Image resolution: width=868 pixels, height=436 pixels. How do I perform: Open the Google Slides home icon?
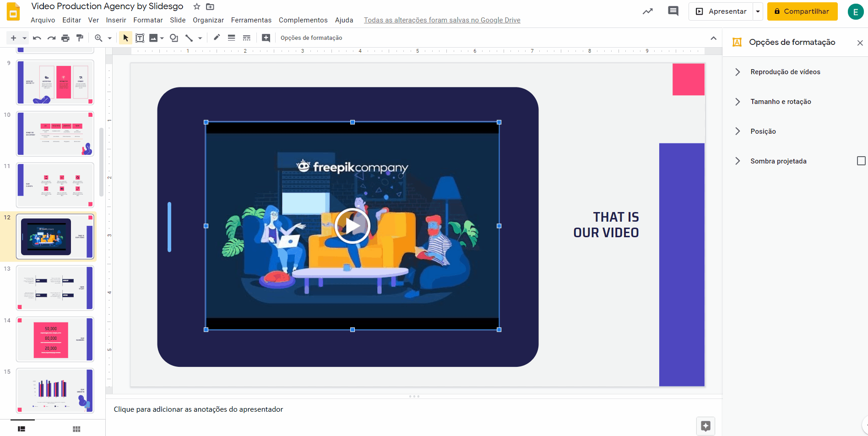13,12
